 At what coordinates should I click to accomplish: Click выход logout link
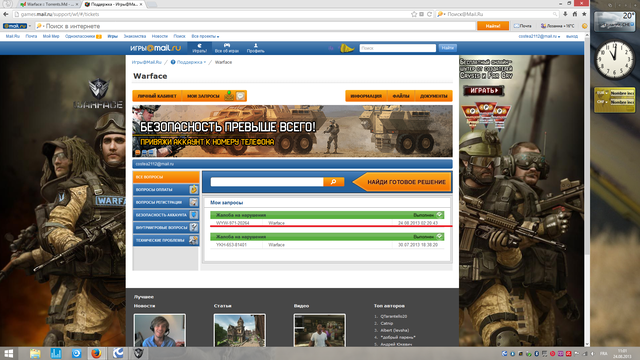point(572,36)
